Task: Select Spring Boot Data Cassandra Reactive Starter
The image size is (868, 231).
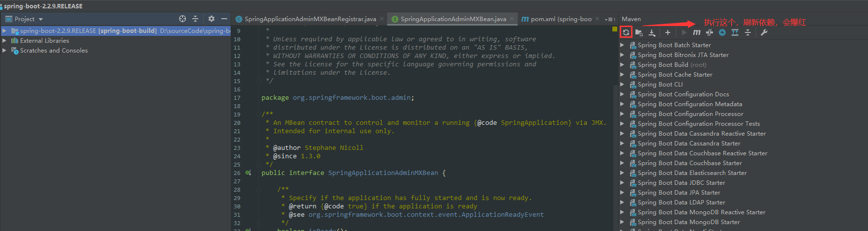Action: tap(702, 134)
